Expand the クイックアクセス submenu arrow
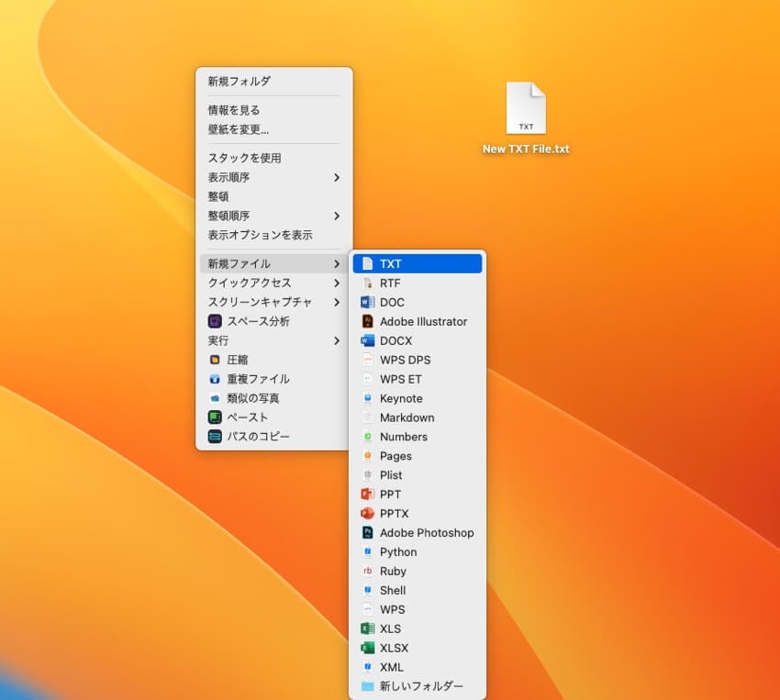Screen dimensions: 780x700 (x=337, y=283)
